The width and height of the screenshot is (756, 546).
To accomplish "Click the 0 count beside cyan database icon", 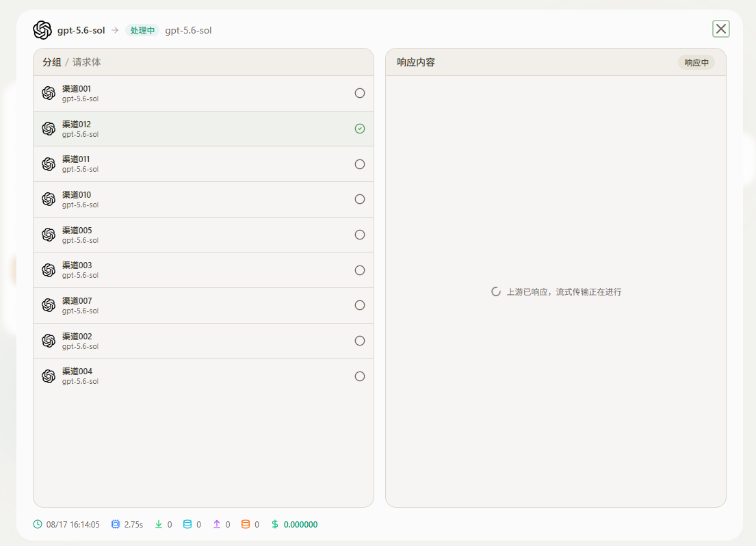I will [198, 524].
